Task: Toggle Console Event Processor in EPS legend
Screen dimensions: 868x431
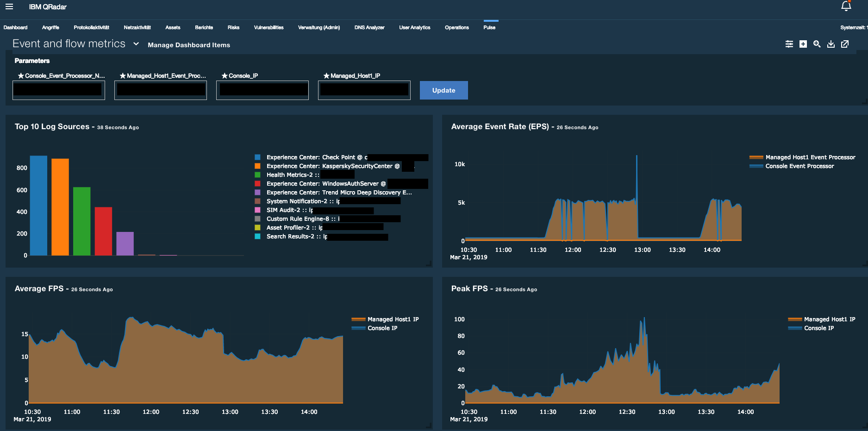Action: point(792,166)
